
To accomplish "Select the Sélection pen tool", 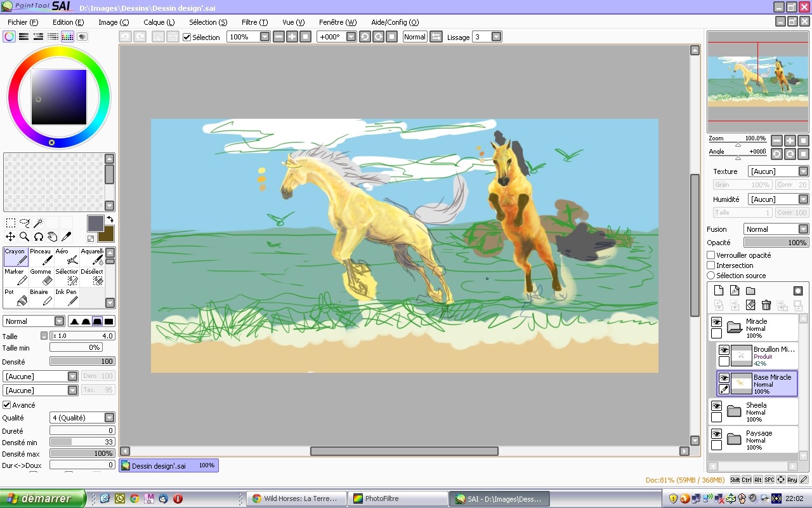I will [67, 277].
